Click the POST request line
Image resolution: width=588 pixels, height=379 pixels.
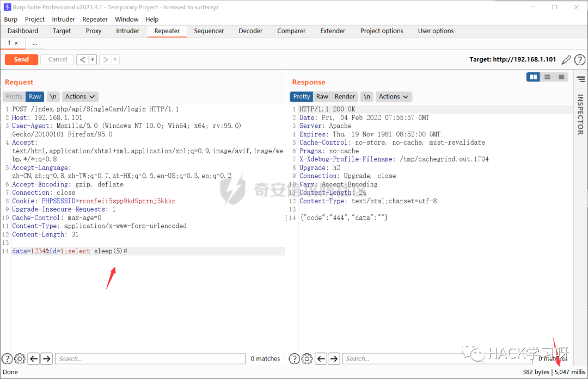[x=95, y=109]
